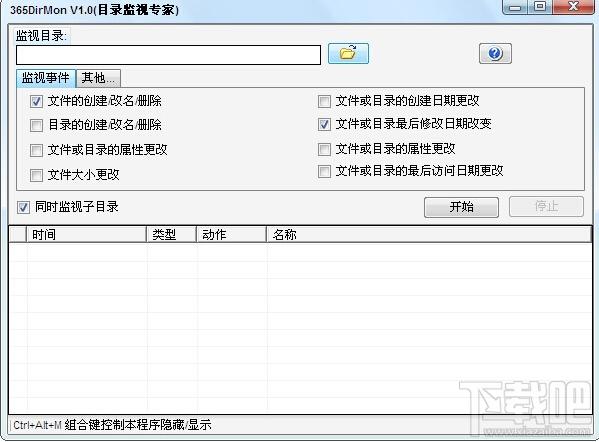Screen dimensions: 599x442
Task: Open the 其他... tab
Action: click(98, 78)
